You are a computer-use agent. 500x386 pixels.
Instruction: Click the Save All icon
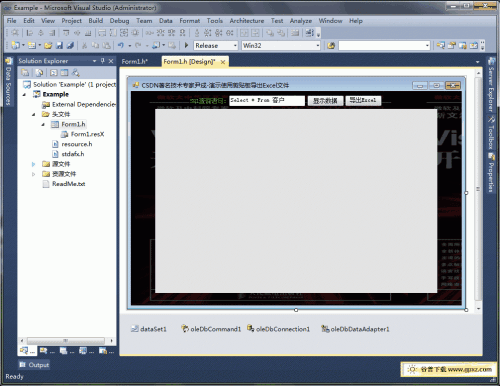(70, 45)
